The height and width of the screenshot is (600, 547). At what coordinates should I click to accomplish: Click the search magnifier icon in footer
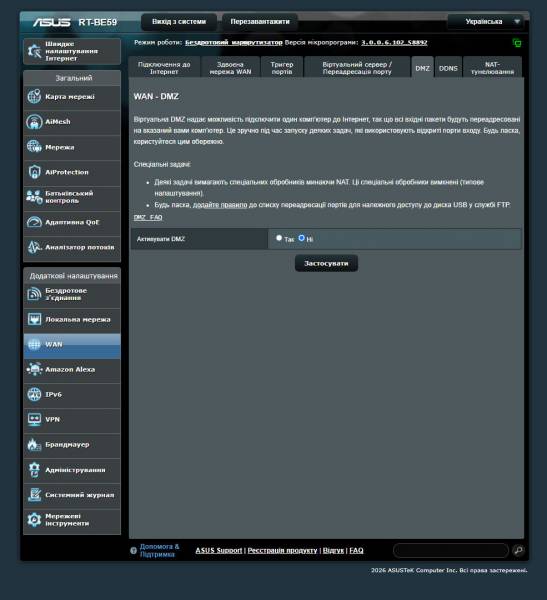click(x=518, y=550)
